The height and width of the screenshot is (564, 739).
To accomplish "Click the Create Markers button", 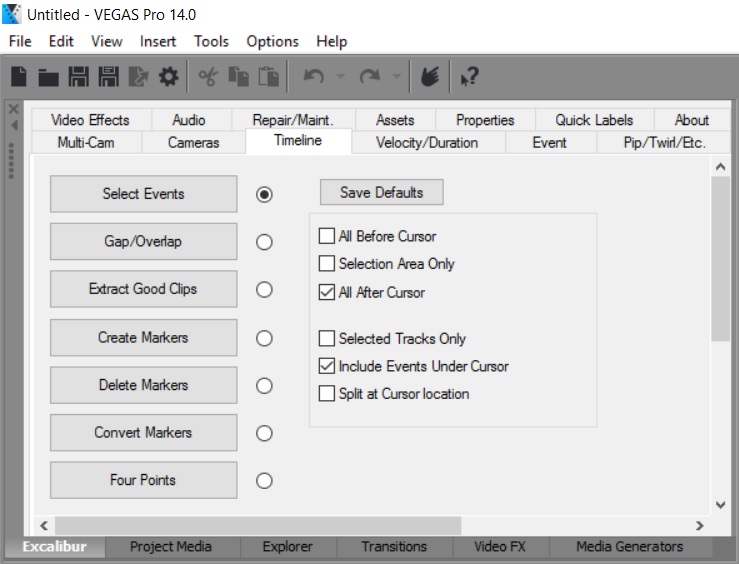I will tap(143, 338).
